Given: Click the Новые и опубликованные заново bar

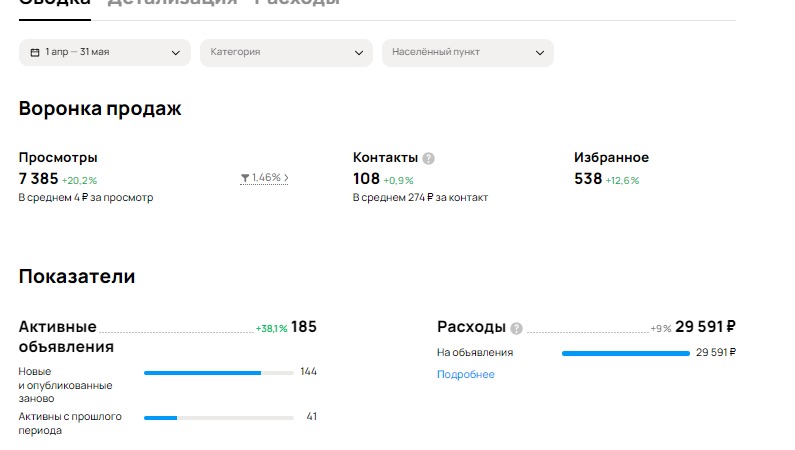Looking at the screenshot, I should [216, 372].
